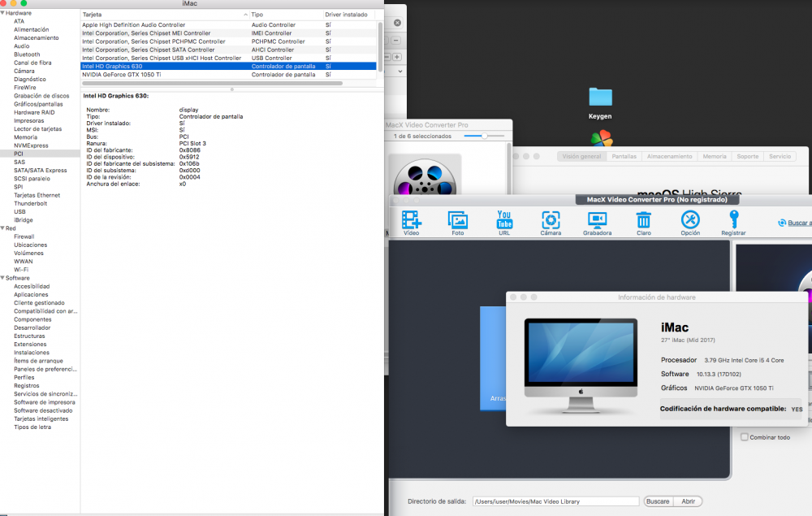Image resolution: width=812 pixels, height=516 pixels.
Task: Select USB in the Hardware list
Action: [19, 212]
